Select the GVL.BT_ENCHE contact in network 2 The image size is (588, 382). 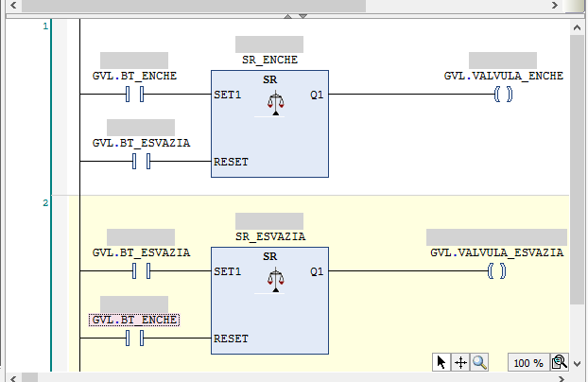134,339
